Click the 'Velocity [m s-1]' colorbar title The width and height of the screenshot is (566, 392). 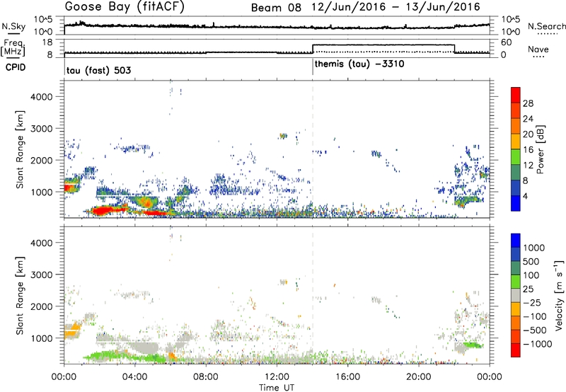pyautogui.click(x=559, y=295)
